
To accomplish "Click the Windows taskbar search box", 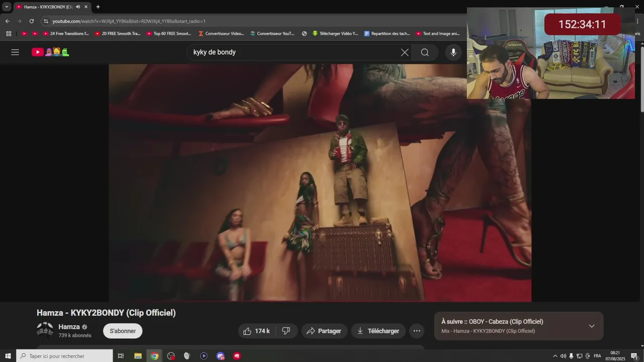I will pos(64,356).
